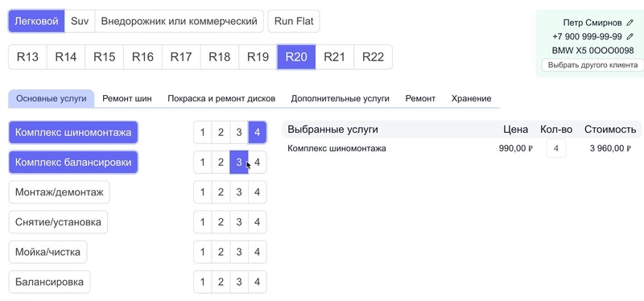This screenshot has height=301, width=644.
Task: Choose wheel size R19
Action: (258, 57)
